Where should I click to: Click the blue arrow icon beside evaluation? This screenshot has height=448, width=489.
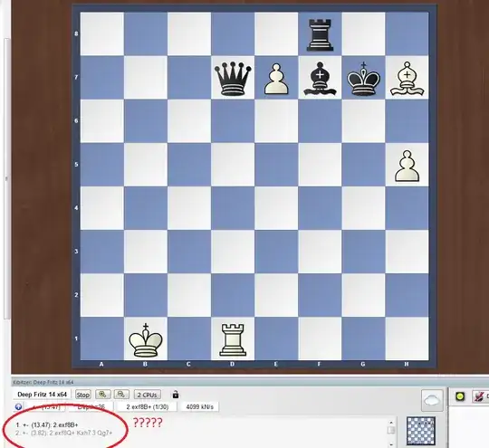pos(18,406)
